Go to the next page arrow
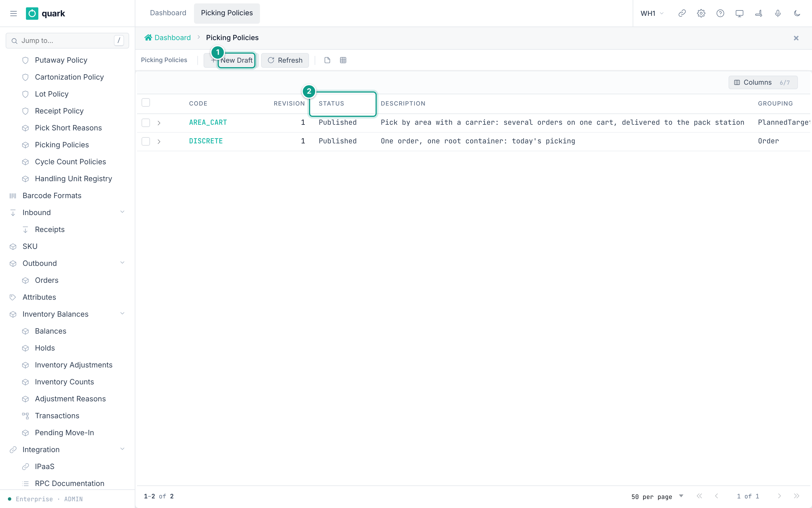 point(780,496)
